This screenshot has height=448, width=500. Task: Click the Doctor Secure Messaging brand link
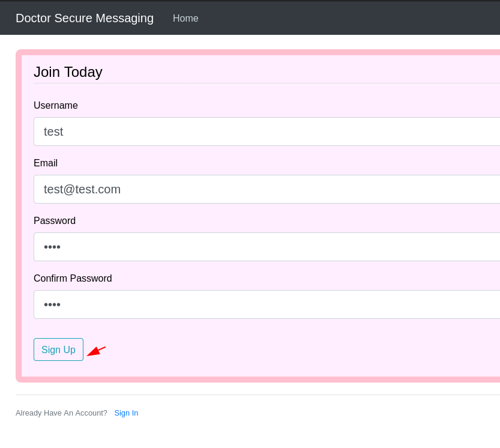85,19
